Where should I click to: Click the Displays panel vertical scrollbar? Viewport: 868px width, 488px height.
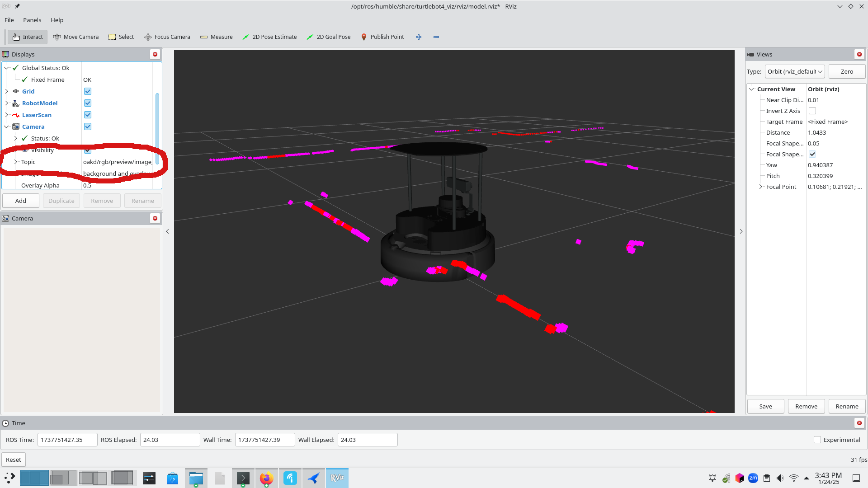click(157, 129)
